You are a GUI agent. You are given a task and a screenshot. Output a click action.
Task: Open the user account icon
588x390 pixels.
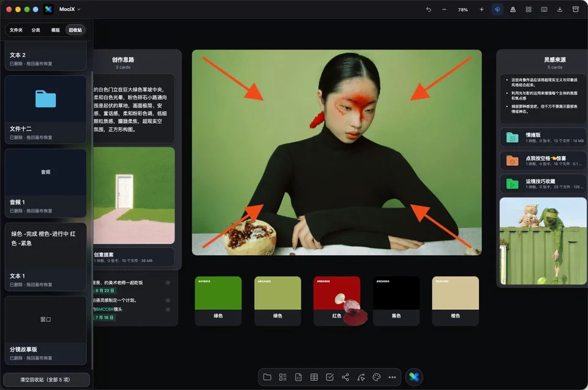click(x=513, y=9)
